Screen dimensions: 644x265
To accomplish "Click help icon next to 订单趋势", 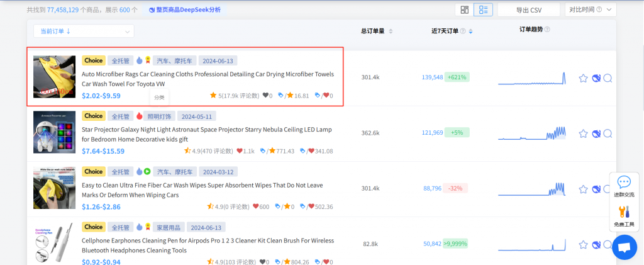I will click(x=547, y=30).
